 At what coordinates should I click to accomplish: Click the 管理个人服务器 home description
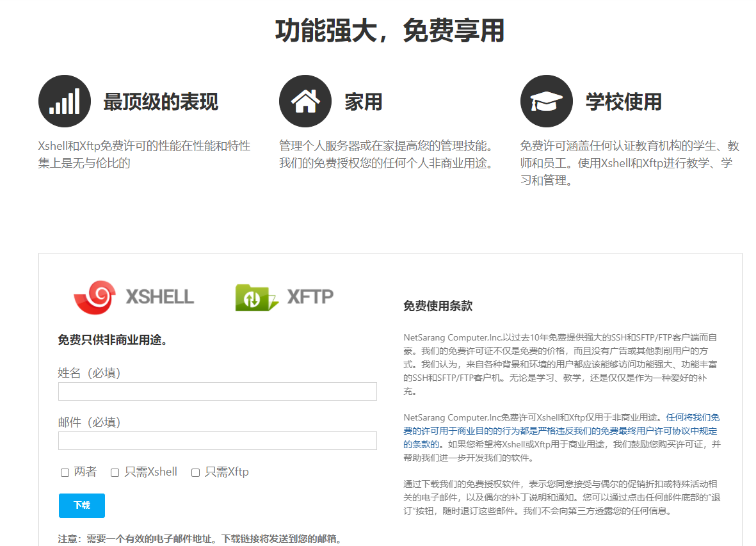pos(387,154)
